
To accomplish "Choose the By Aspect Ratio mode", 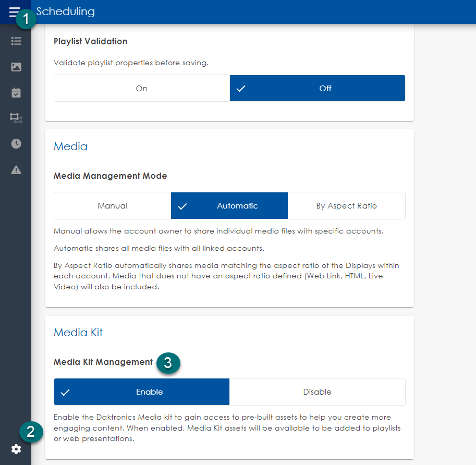I will coord(346,205).
